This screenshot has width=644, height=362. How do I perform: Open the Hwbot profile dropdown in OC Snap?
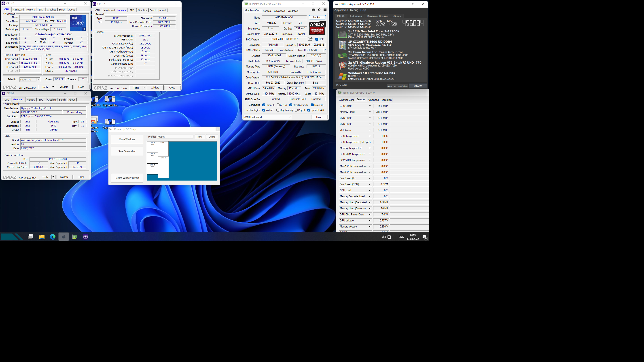coord(175,137)
